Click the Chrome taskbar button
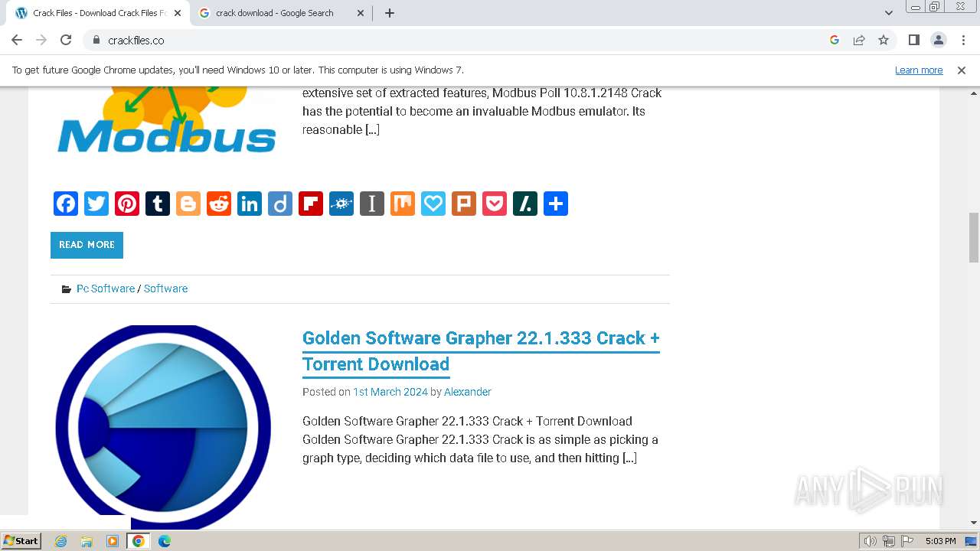 pyautogui.click(x=138, y=541)
